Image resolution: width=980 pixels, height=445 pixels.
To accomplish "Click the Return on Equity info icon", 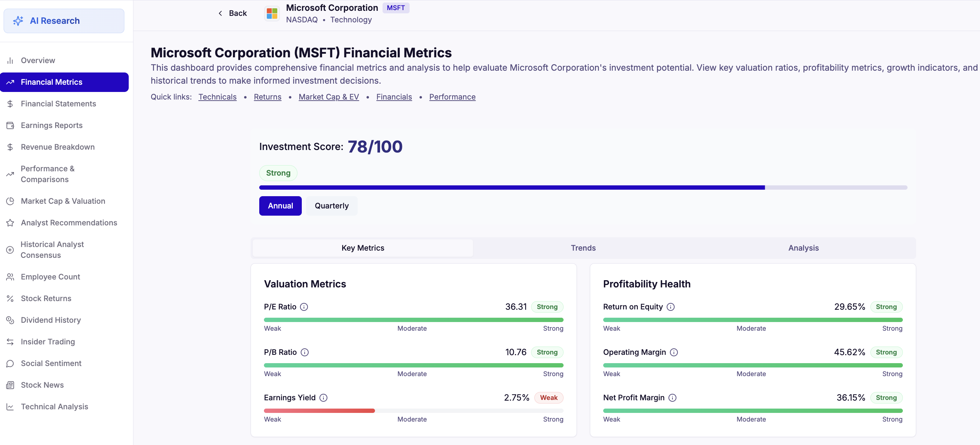I will point(670,307).
